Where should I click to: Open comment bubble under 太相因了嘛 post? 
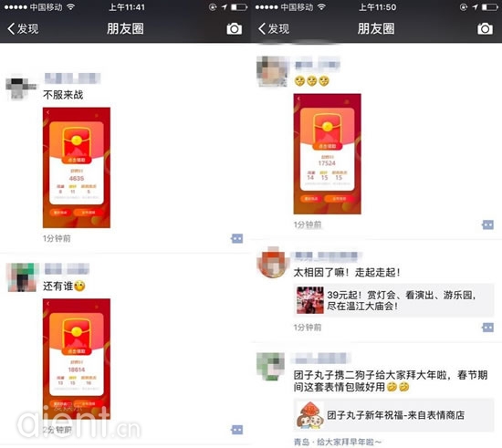(487, 328)
